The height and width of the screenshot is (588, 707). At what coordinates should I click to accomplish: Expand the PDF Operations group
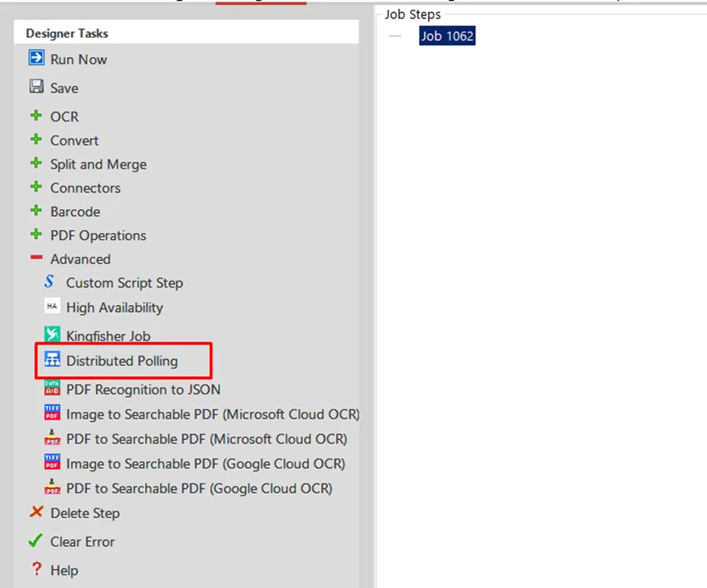(x=35, y=235)
